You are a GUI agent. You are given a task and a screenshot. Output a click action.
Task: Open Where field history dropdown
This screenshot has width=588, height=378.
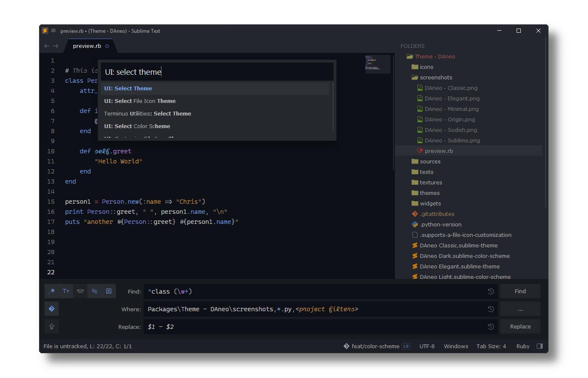pyautogui.click(x=491, y=309)
